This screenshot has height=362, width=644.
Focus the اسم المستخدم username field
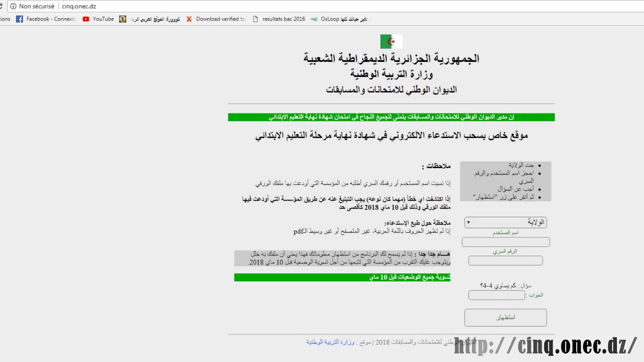tap(506, 242)
